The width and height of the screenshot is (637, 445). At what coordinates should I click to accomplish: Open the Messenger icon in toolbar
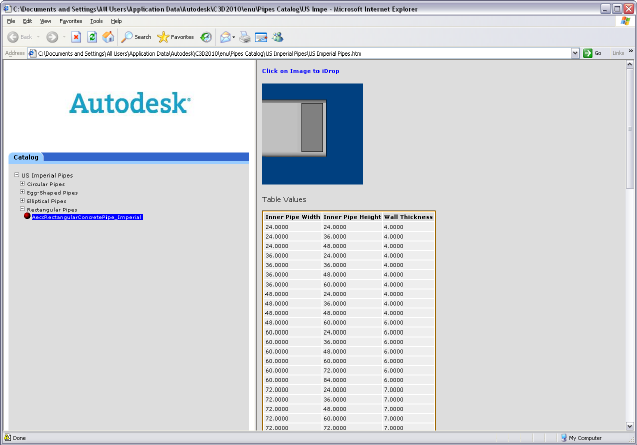[277, 37]
